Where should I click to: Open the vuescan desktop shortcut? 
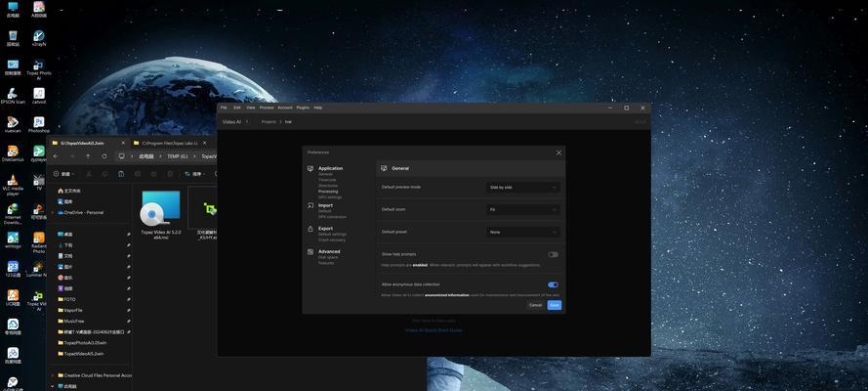12,123
